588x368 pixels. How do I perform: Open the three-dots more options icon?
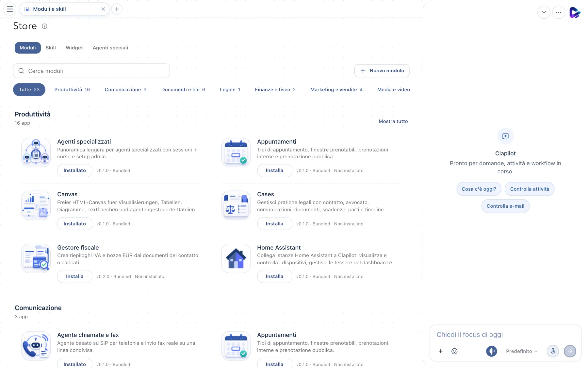(559, 12)
